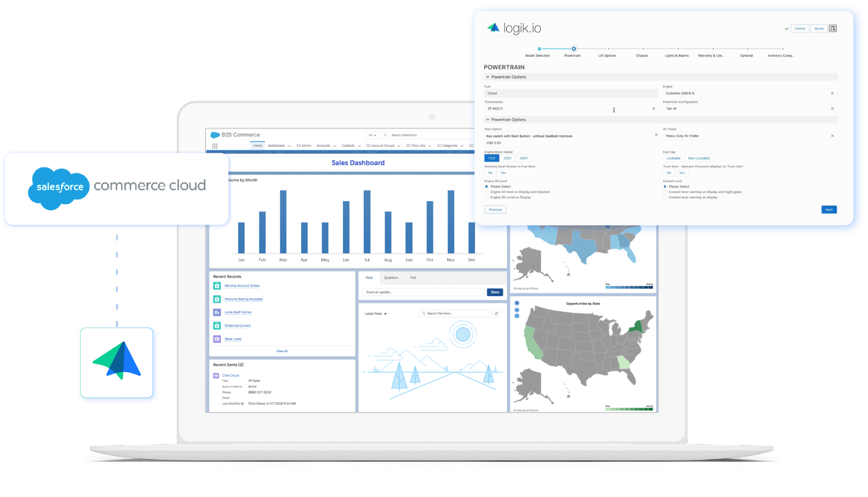The height and width of the screenshot is (497, 868).
Task: Select Coolant level warning on display radio
Action: [665, 197]
